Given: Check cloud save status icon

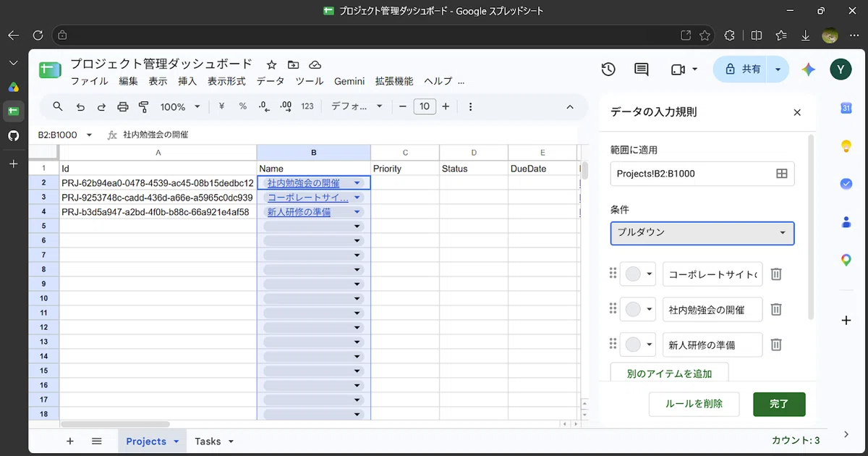Looking at the screenshot, I should pos(315,64).
